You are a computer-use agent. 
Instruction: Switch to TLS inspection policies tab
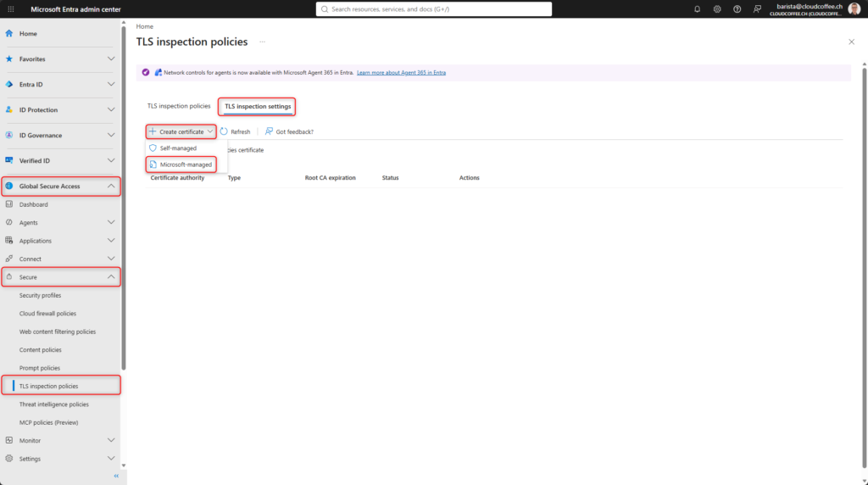coord(179,106)
